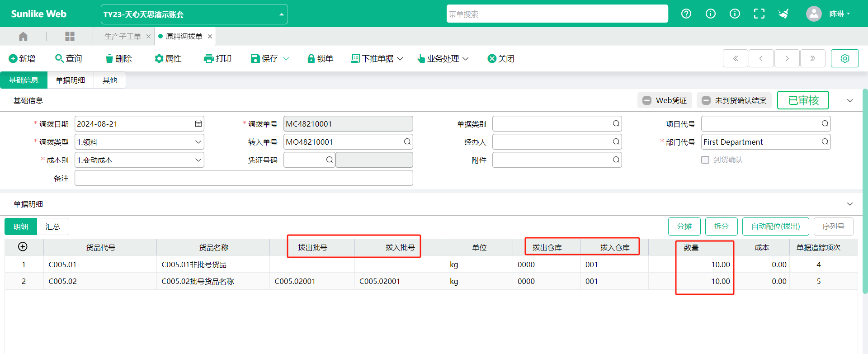Image resolution: width=868 pixels, height=354 pixels.
Task: Click the 备注 input field
Action: (244, 178)
